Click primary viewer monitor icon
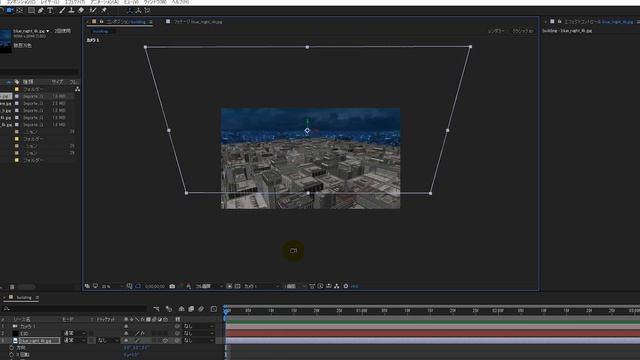 coord(95,286)
